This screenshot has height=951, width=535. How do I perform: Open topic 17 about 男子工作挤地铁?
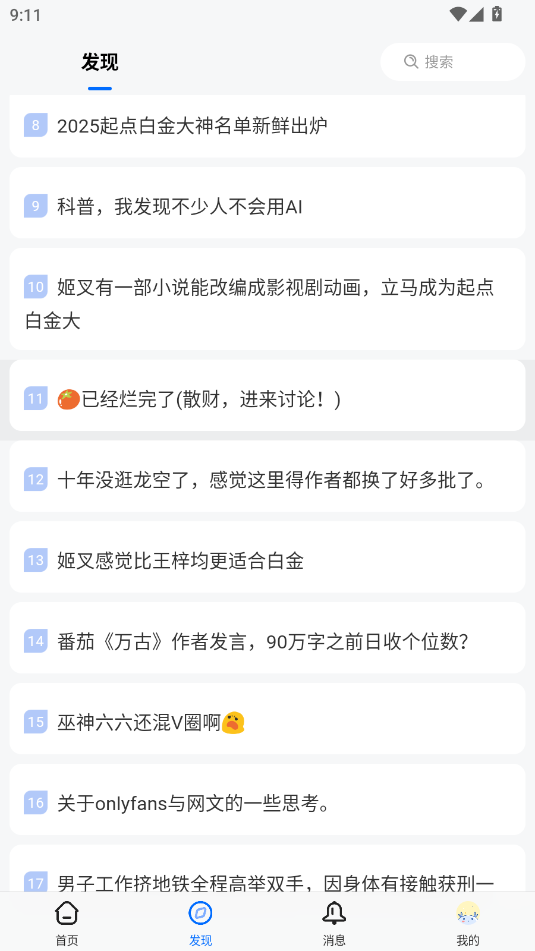click(268, 869)
